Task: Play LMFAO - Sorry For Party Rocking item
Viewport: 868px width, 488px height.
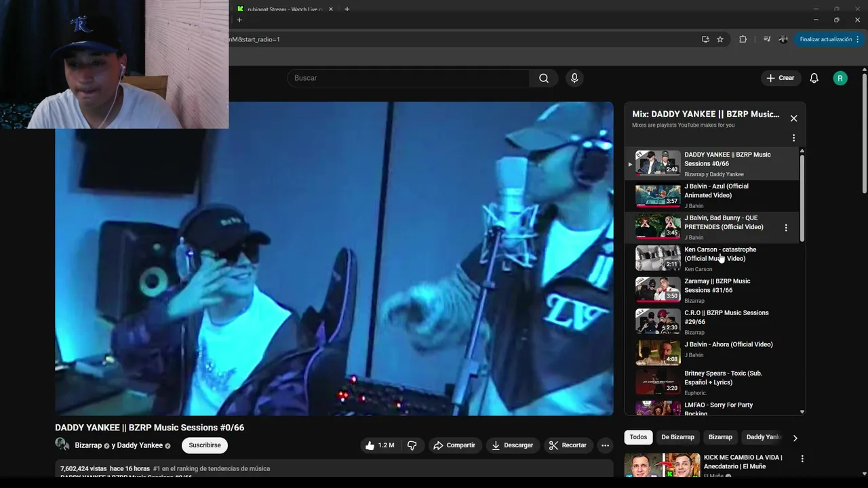Action: click(711, 407)
